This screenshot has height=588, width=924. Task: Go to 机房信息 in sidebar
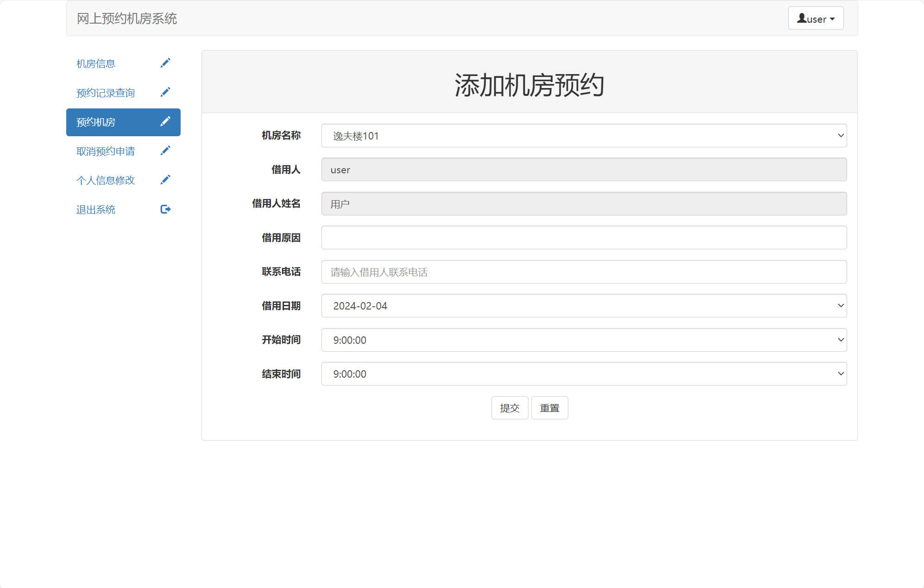coord(96,63)
